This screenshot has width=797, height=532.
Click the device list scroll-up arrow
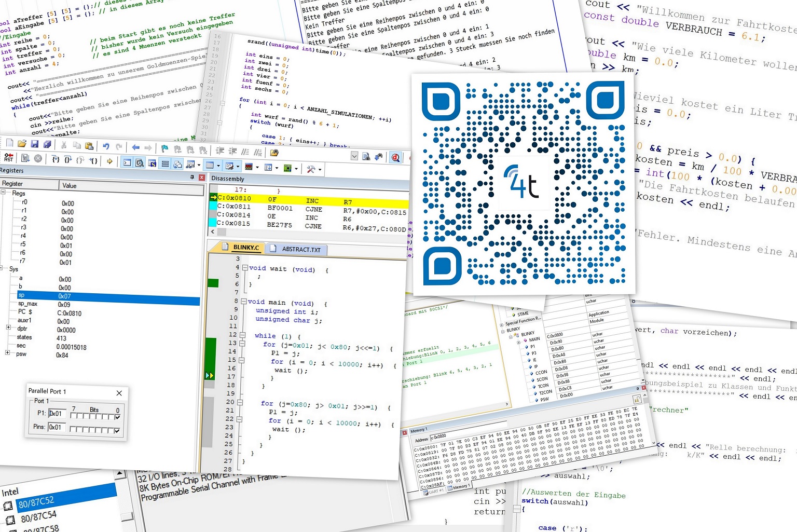pos(120,473)
